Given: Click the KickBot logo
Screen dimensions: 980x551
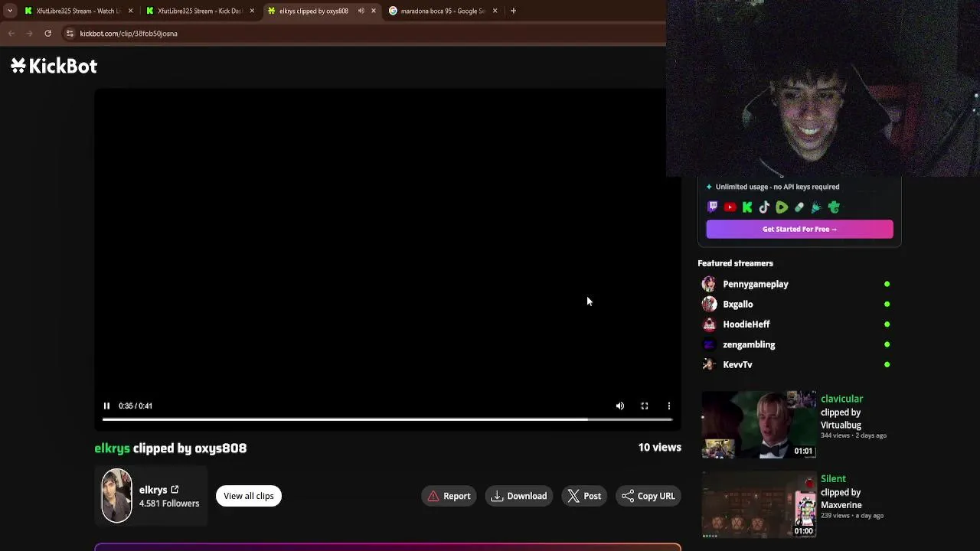Looking at the screenshot, I should [x=54, y=66].
